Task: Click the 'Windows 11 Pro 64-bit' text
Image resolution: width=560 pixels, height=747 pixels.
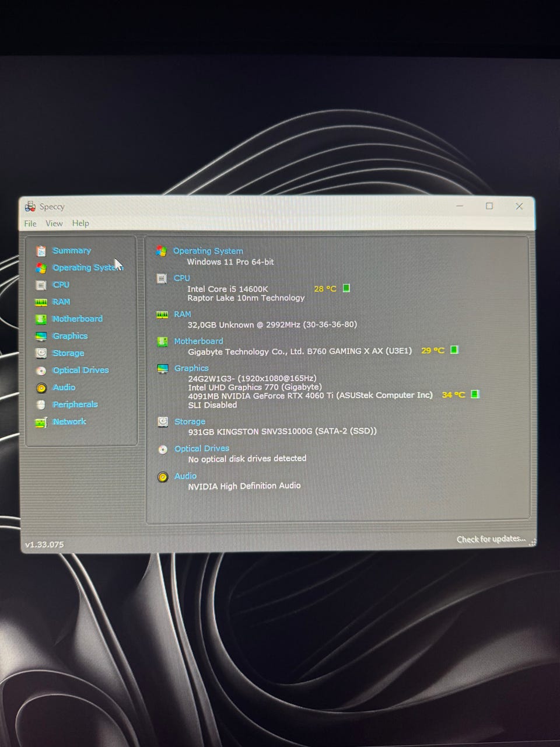Action: 230,262
